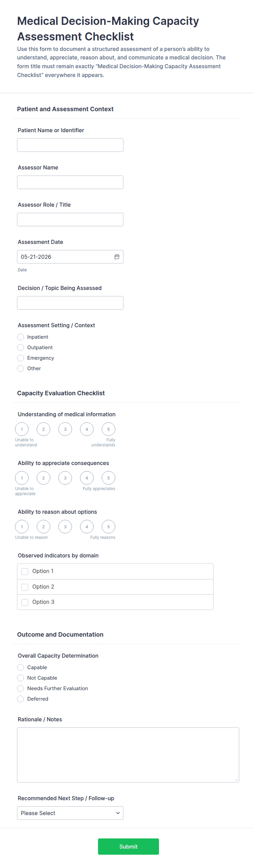Screen dimensions: 254x868
Task: Click the green Submit button
Action: click(x=128, y=846)
